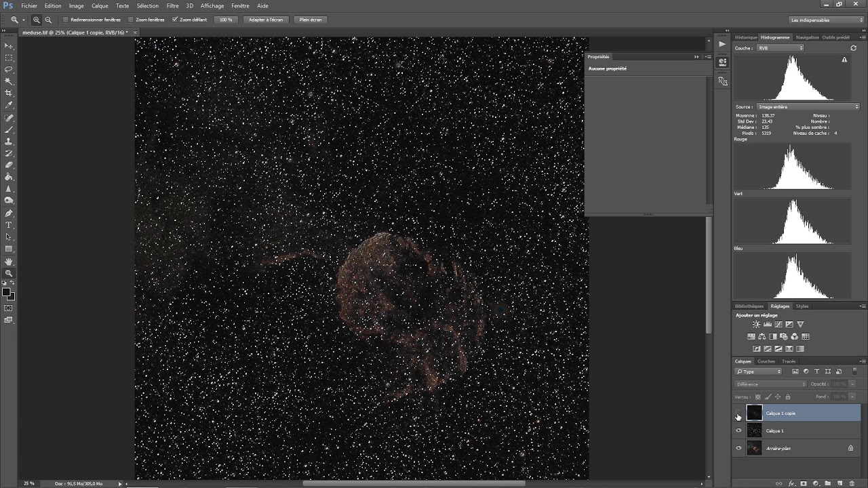Viewport: 868px width, 488px height.
Task: Click the Calque 1 layer thumbnail
Action: [x=754, y=430]
